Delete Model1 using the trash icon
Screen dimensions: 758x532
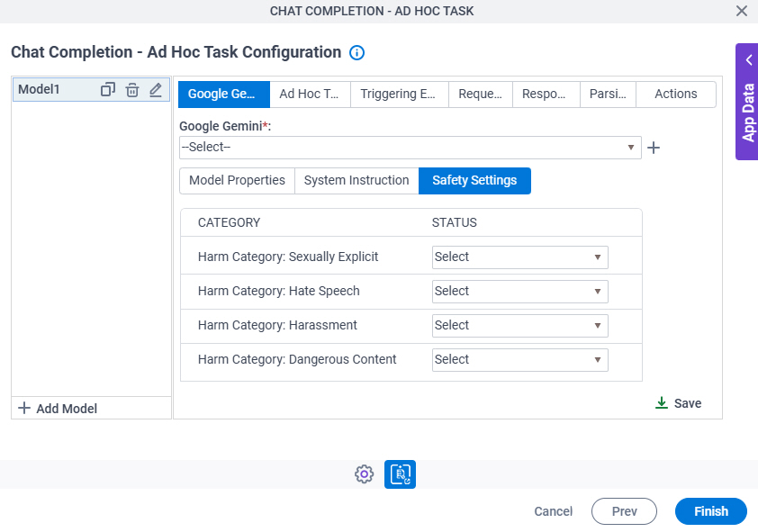(x=132, y=90)
